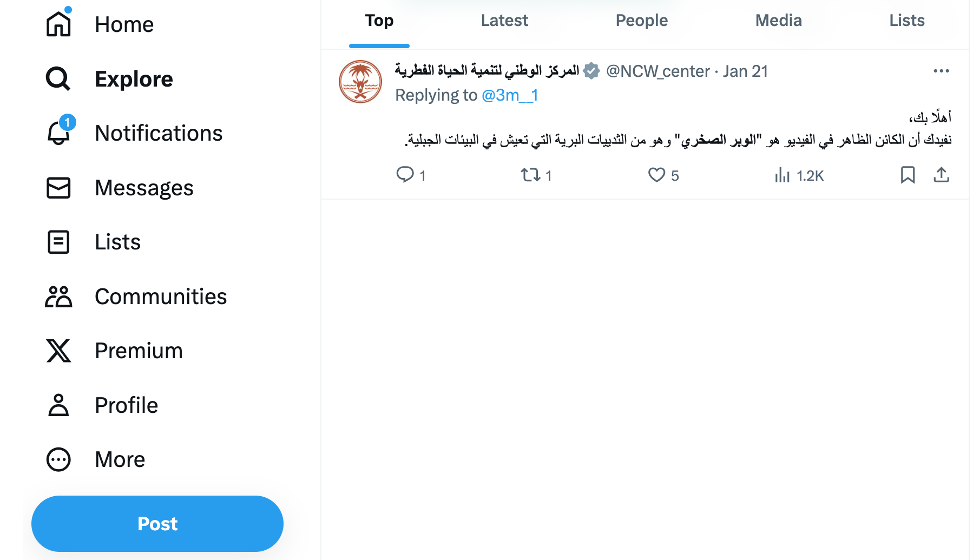Open the @3m__1 reply link

pos(510,95)
